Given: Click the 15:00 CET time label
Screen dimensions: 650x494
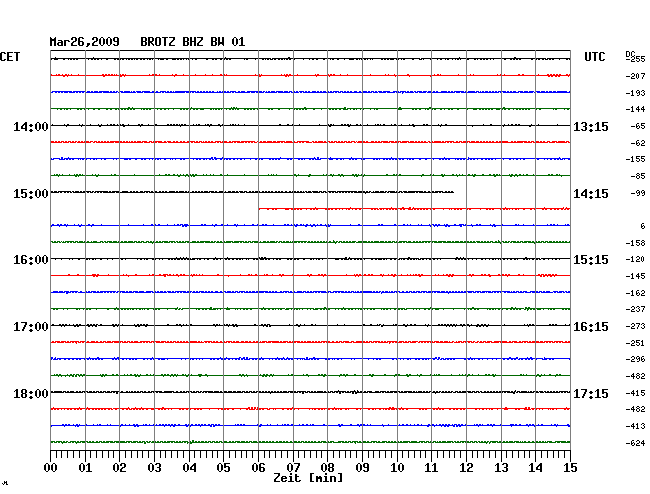Looking at the screenshot, I should point(31,194).
